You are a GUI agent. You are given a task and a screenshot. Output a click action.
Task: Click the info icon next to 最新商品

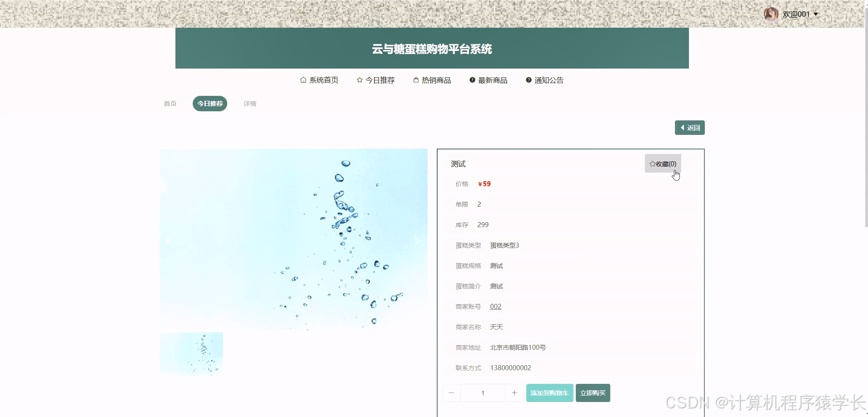[472, 80]
